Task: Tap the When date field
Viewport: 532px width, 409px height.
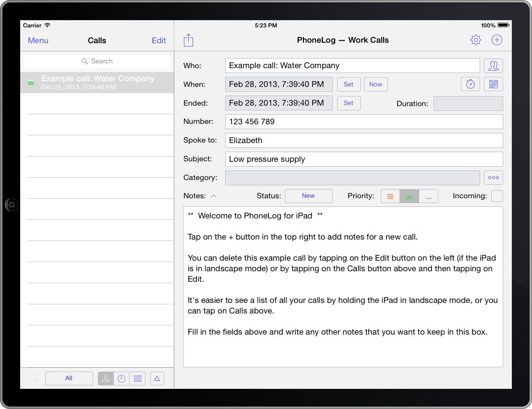Action: [x=279, y=84]
